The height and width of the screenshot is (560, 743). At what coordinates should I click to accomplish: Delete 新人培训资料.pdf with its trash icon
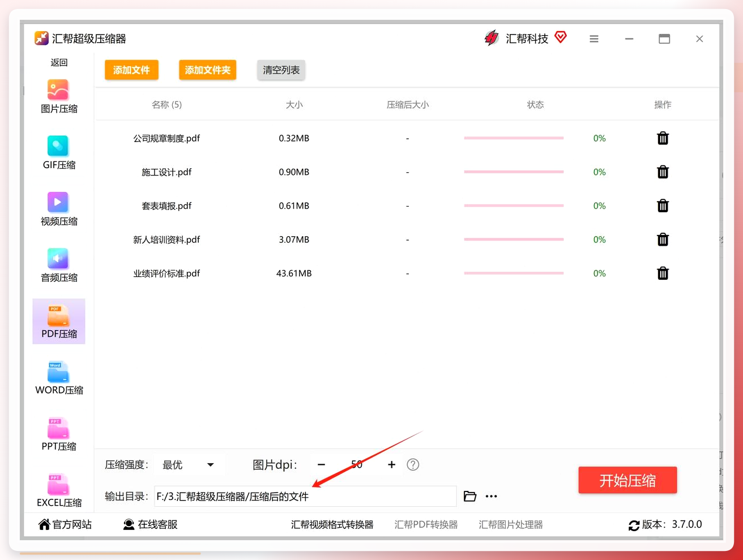[663, 240]
